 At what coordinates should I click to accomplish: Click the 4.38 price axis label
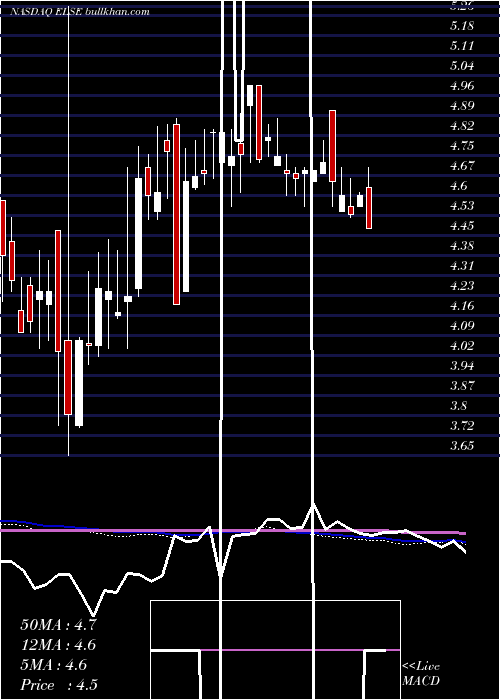pyautogui.click(x=462, y=246)
